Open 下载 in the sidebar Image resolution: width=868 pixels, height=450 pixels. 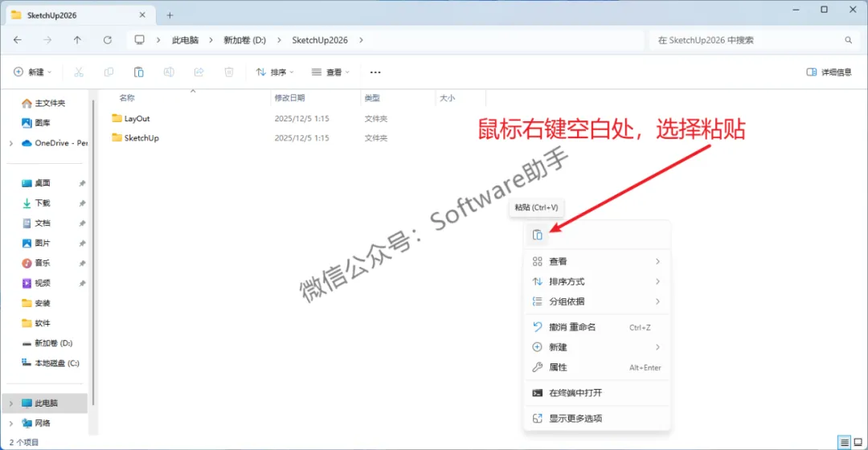[x=36, y=203]
